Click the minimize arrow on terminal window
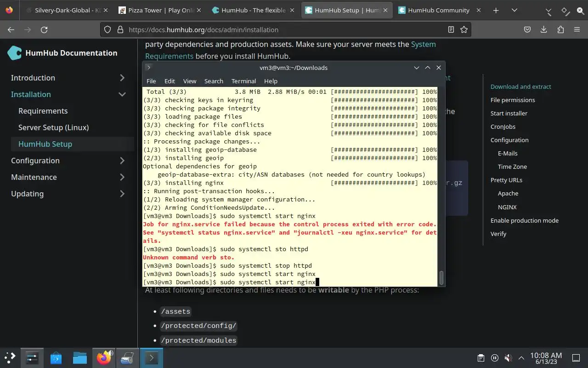588x368 pixels. click(x=417, y=68)
